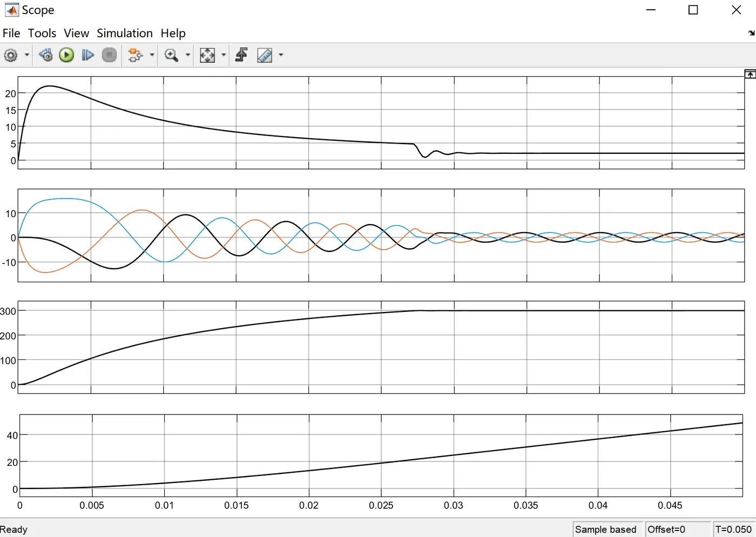
Task: Click the Scale Axes Limits icon
Action: pos(207,55)
